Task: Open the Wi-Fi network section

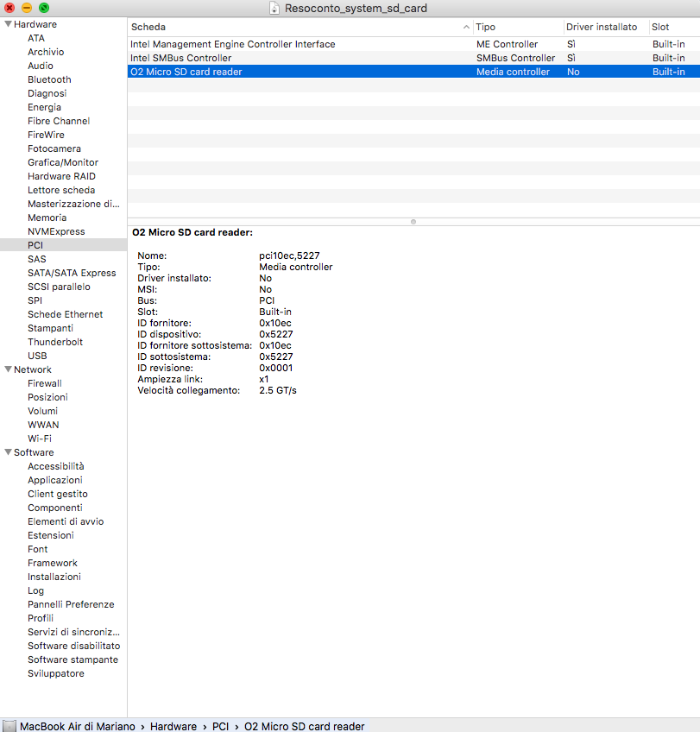Action: pos(39,439)
